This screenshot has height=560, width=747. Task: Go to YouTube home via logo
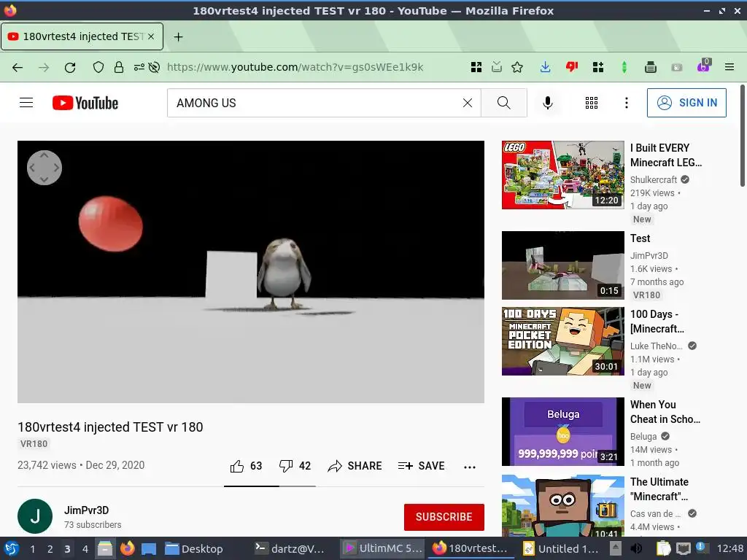85,103
